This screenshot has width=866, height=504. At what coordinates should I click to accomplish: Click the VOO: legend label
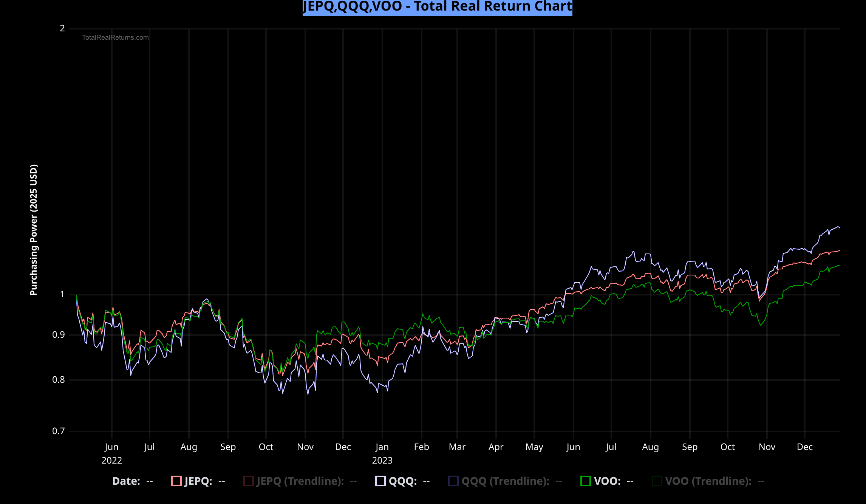608,481
